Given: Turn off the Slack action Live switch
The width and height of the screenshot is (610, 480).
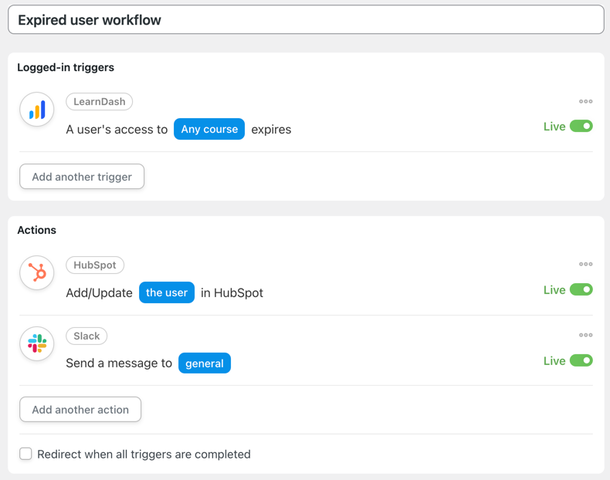Looking at the screenshot, I should (x=581, y=361).
